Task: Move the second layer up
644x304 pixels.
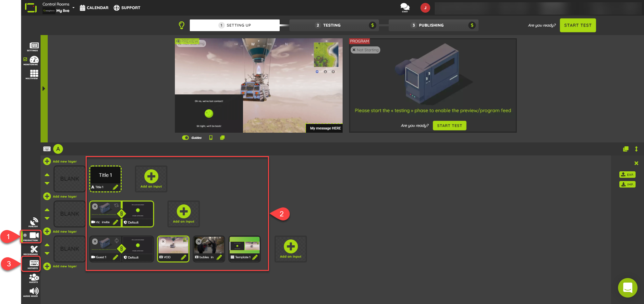Action: (x=47, y=210)
